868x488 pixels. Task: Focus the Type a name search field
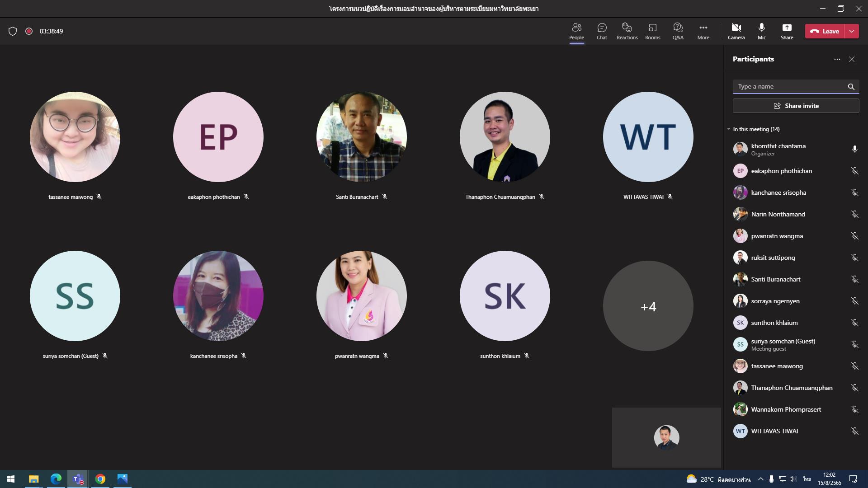(x=796, y=86)
